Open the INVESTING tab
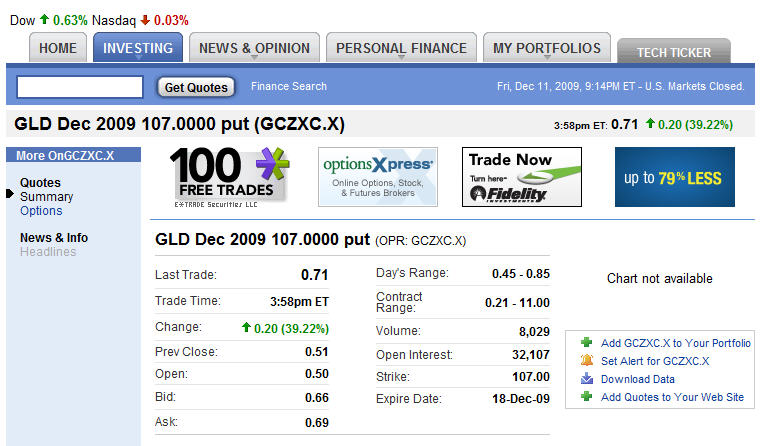771x446 pixels. click(x=138, y=48)
